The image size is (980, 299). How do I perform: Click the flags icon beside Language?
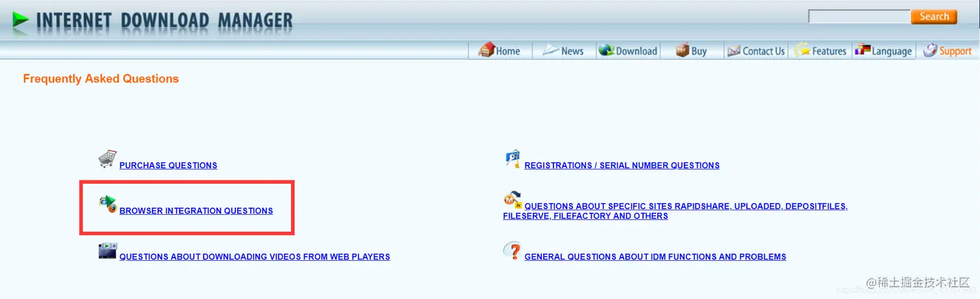coord(863,49)
